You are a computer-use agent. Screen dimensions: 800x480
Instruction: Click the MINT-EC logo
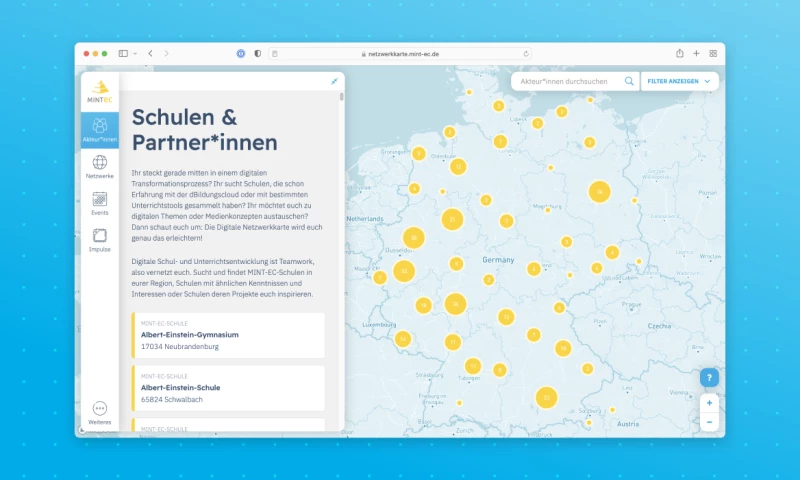pos(99,92)
